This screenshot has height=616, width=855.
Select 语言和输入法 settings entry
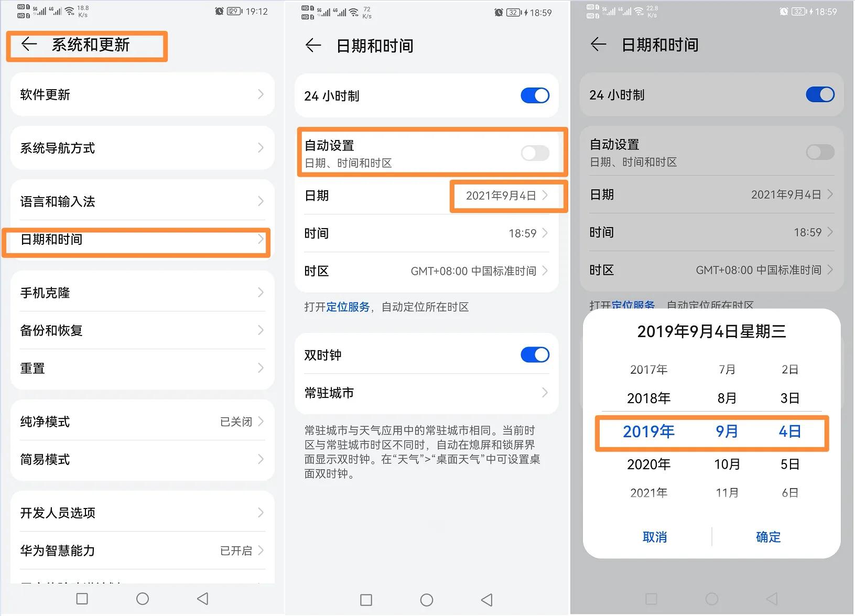click(x=142, y=201)
